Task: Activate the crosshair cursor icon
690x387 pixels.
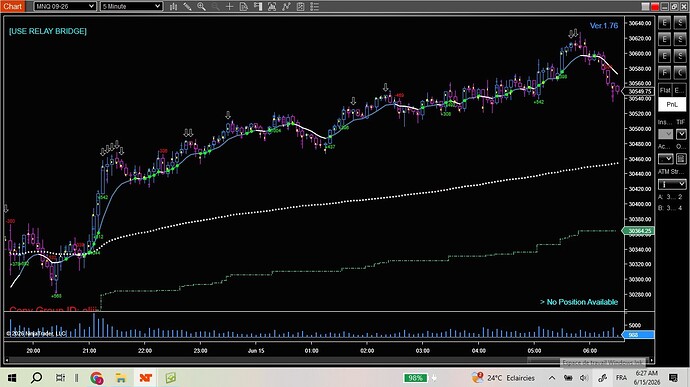Action: 229,7
